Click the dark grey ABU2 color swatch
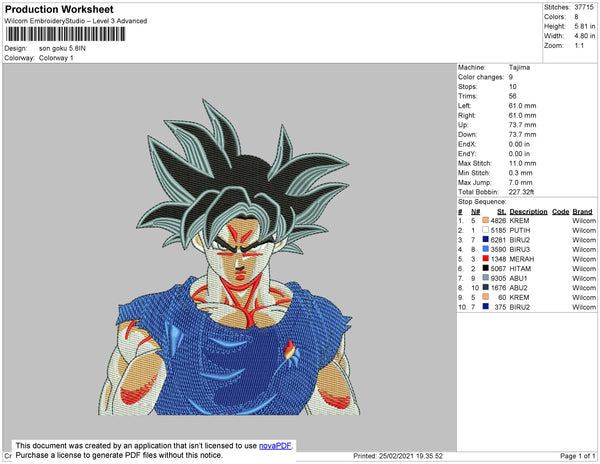The height and width of the screenshot is (464, 600). (x=486, y=287)
